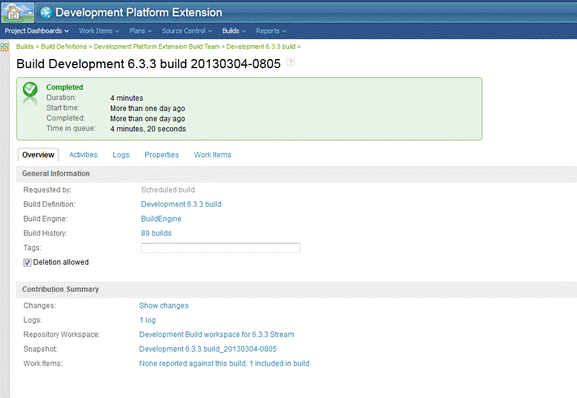Open Development Platform Extension Build Team breadcrumb
Viewport: 577px width, 398px height.
[157, 47]
